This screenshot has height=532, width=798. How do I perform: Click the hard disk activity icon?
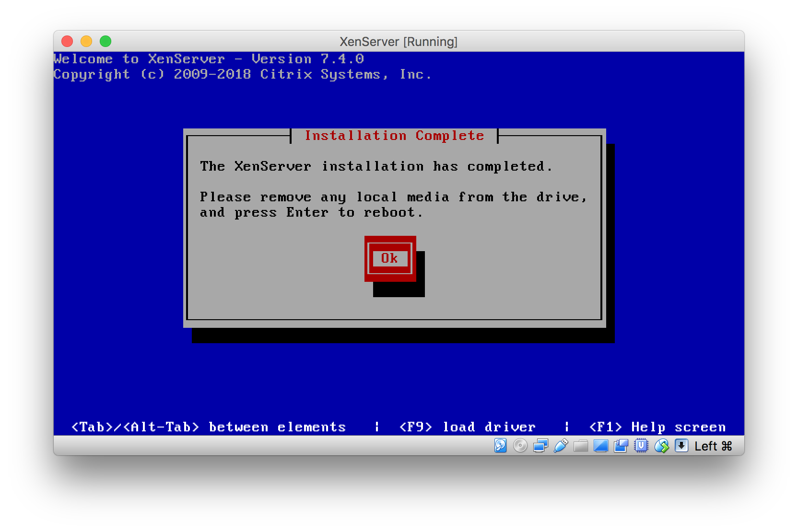coord(500,446)
